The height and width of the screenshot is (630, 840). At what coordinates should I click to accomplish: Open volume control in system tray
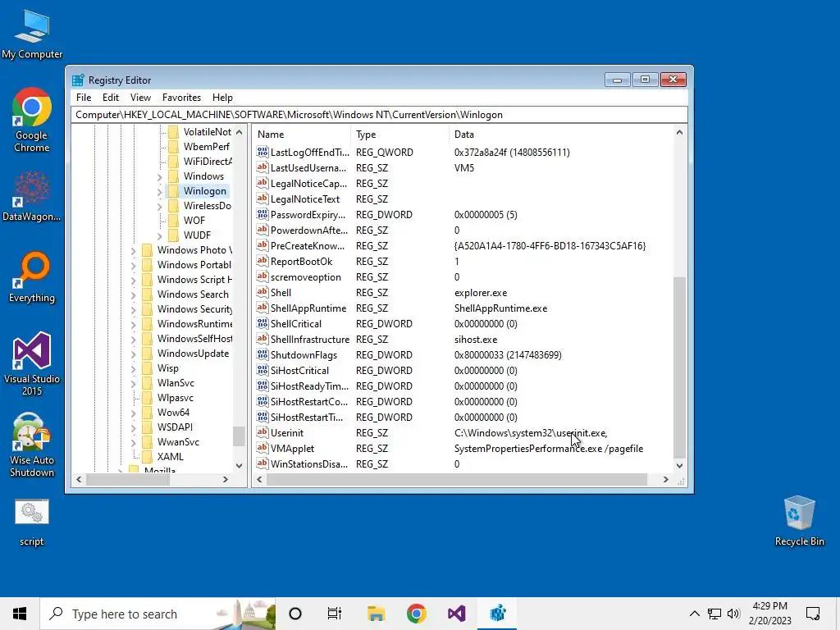[733, 614]
